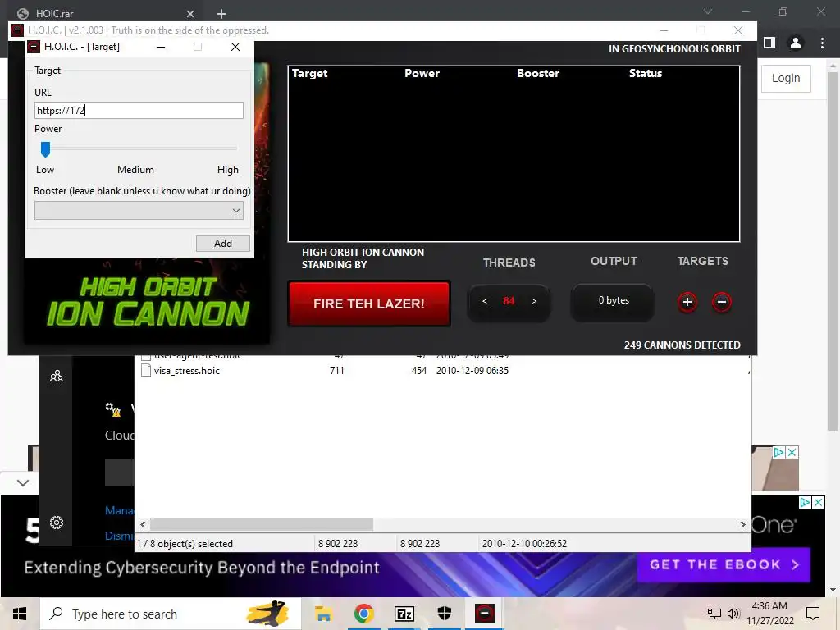Click the Booster column header

(538, 73)
